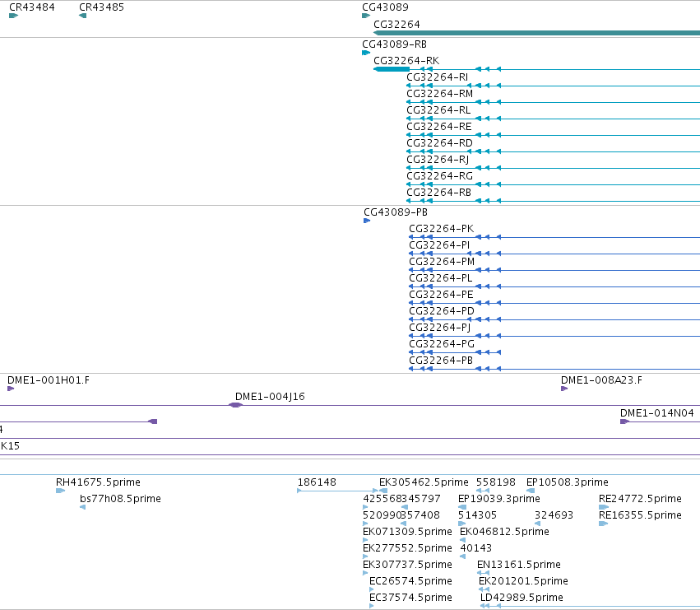Select EST EC37574.5prime
This screenshot has width=700, height=610.
[x=410, y=598]
